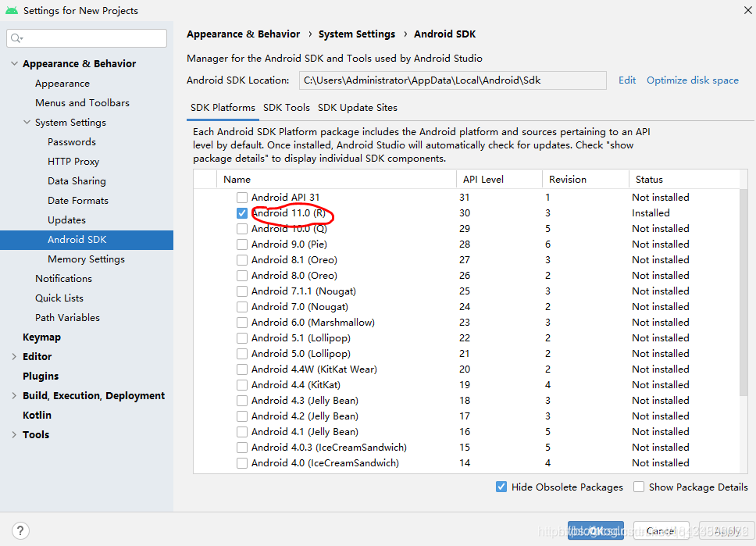
Task: Sort by the API Level column header
Action: [499, 180]
